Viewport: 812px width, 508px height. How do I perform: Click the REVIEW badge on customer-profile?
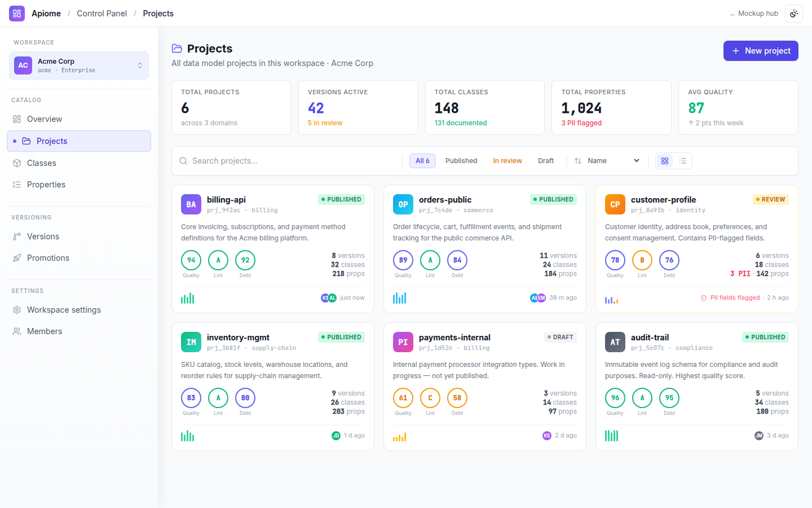(770, 199)
